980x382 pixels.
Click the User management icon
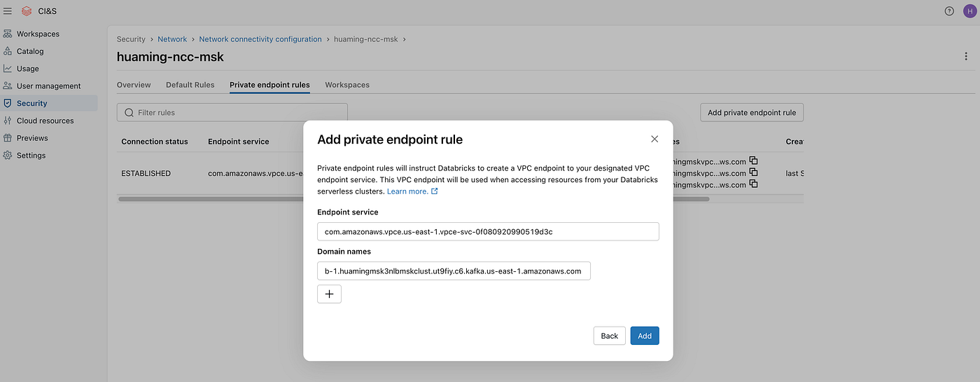tap(8, 86)
